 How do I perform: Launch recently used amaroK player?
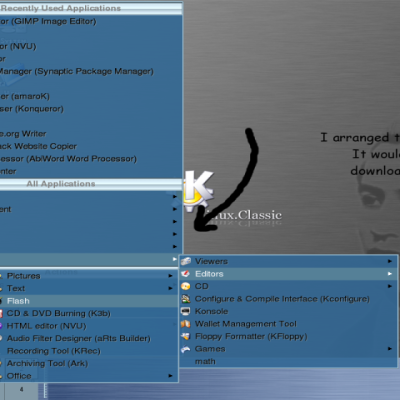(91, 96)
